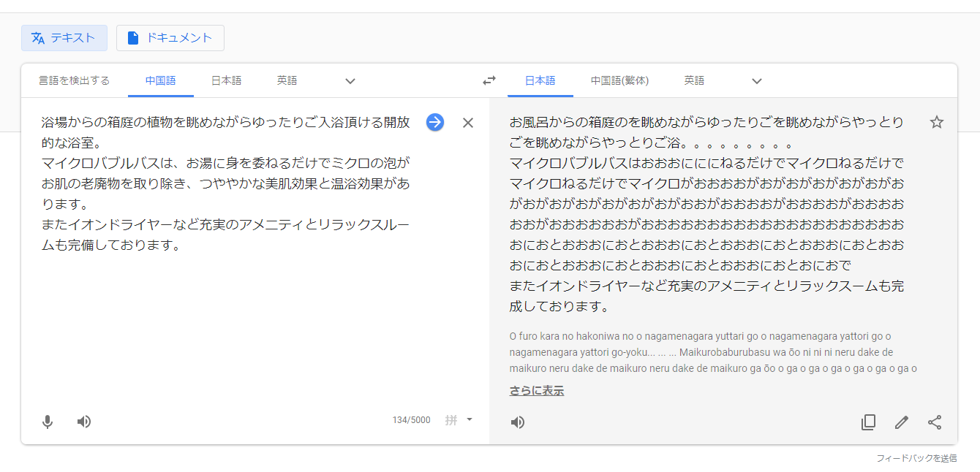Viewport: 980px width, 472px height.
Task: Click the microphone voice input icon
Action: (x=48, y=422)
